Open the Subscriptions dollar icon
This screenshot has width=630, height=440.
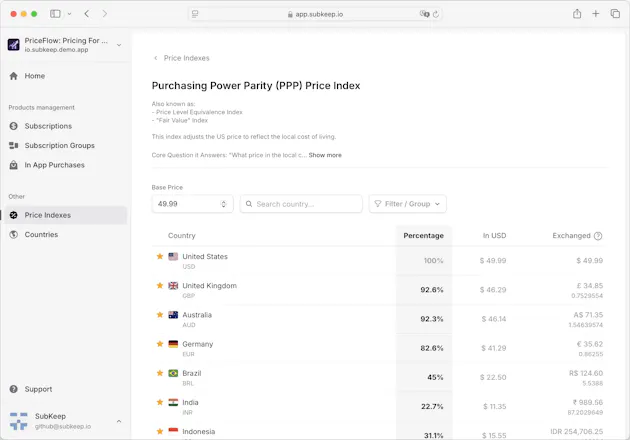13,126
